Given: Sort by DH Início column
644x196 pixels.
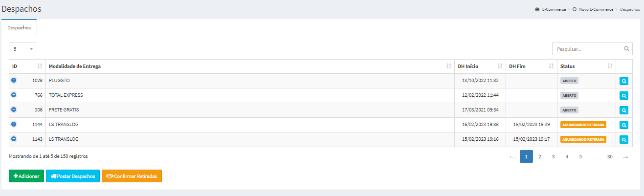Looking at the screenshot, I should click(x=500, y=66).
